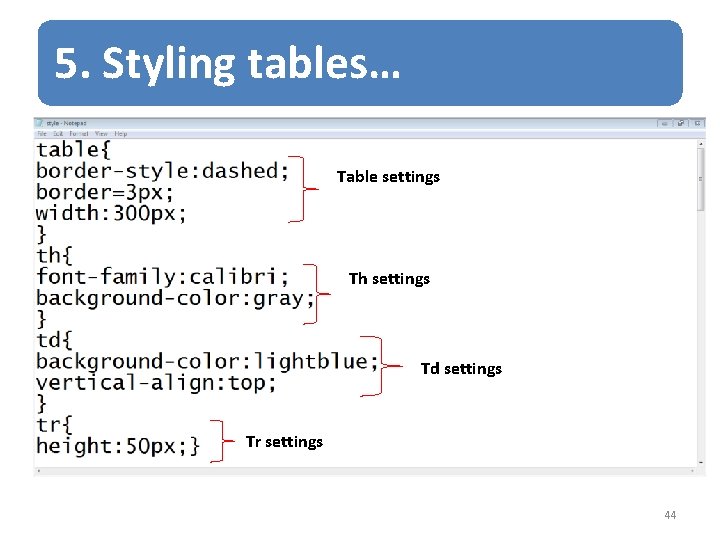The height and width of the screenshot is (540, 720).
Task: Open the Edit menu in Notepad
Action: pos(58,134)
